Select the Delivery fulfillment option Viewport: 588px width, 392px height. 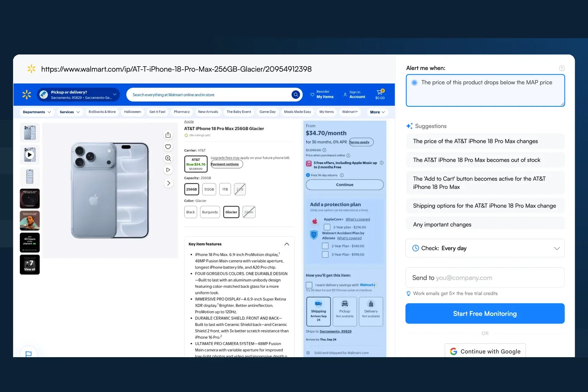[x=371, y=312]
